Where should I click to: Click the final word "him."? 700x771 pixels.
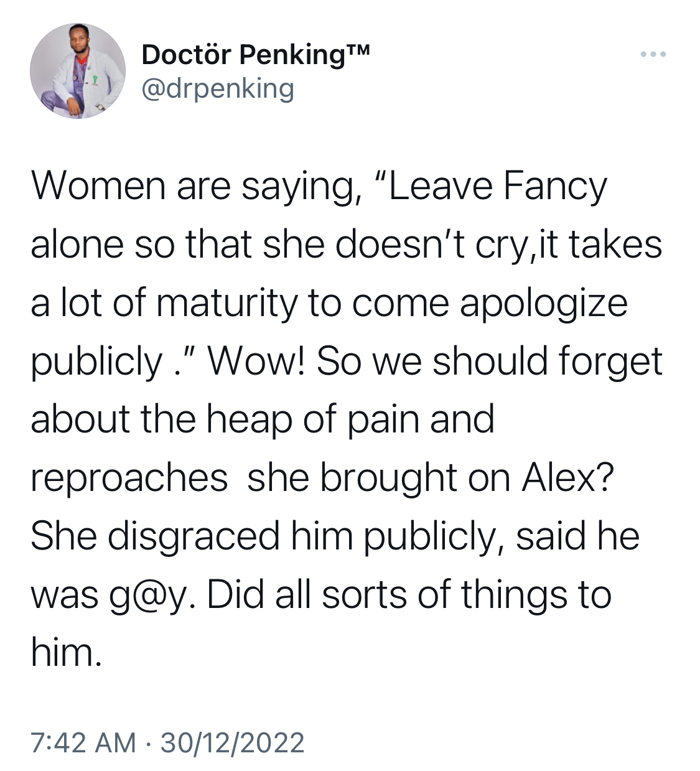66,653
